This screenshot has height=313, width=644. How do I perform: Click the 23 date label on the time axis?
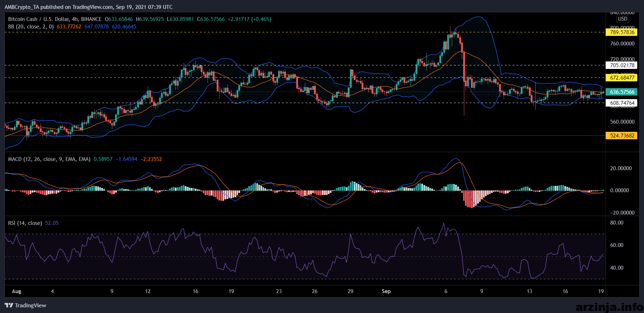tap(279, 291)
